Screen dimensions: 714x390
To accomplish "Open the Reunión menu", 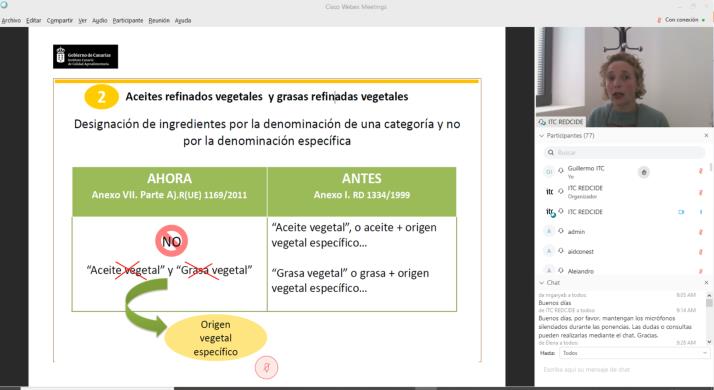I will 159,21.
